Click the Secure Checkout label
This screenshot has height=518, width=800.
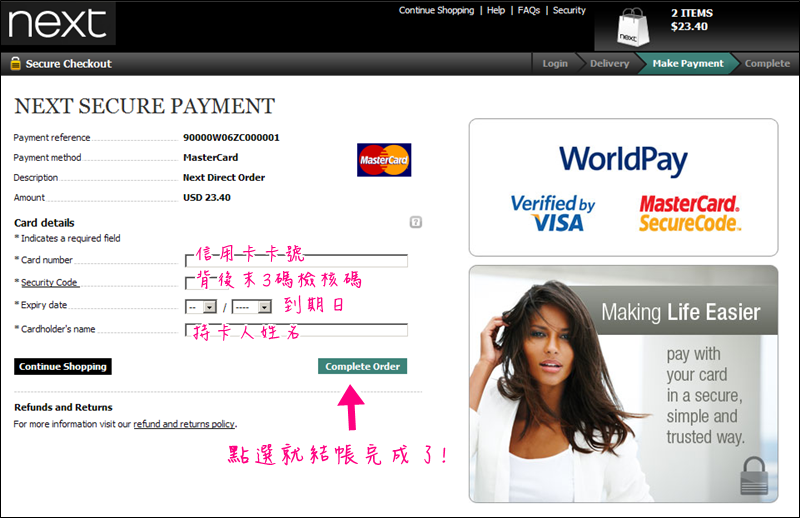coord(68,64)
